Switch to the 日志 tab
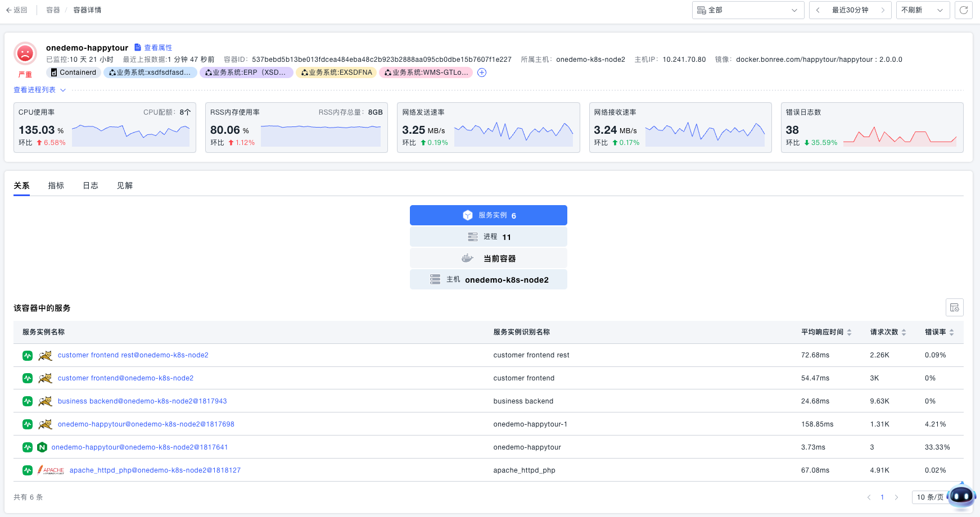The width and height of the screenshot is (980, 517). [91, 185]
